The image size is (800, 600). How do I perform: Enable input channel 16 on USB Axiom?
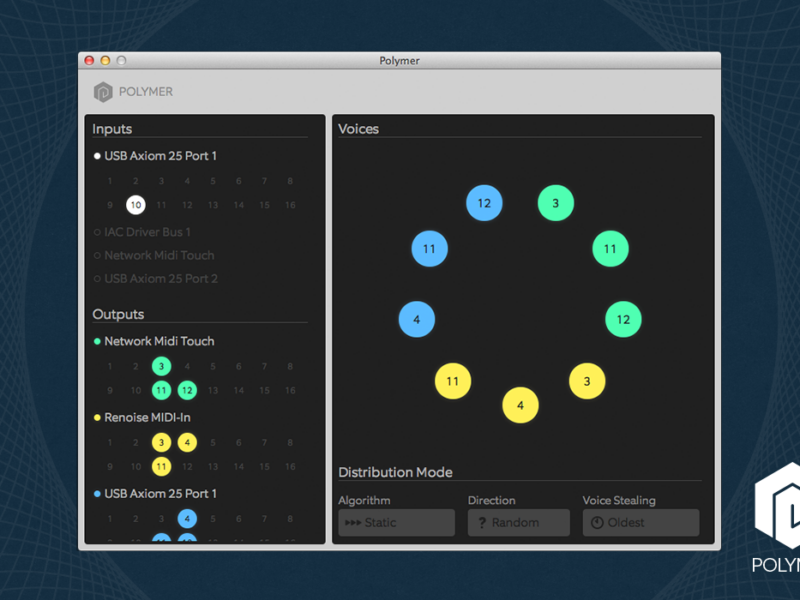coord(290,205)
